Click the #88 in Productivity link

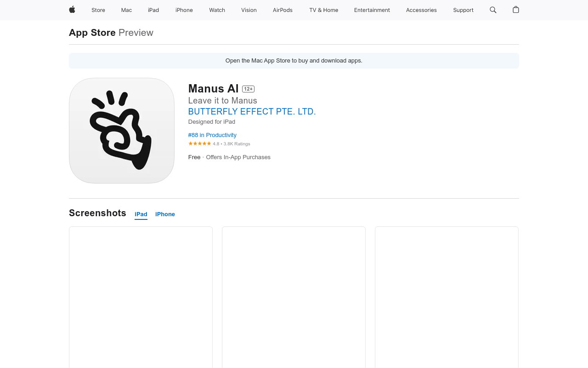pyautogui.click(x=212, y=135)
